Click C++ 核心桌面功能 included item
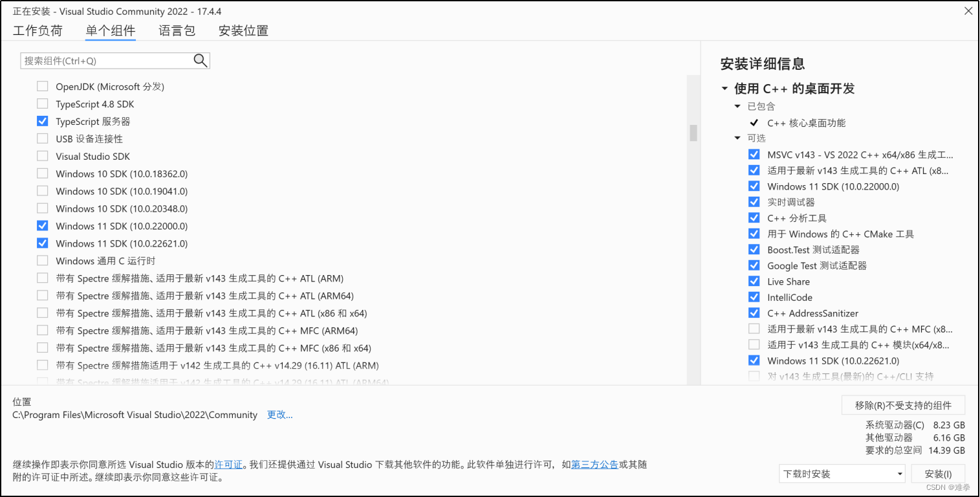Screen dimensions: 980x497 [806, 123]
